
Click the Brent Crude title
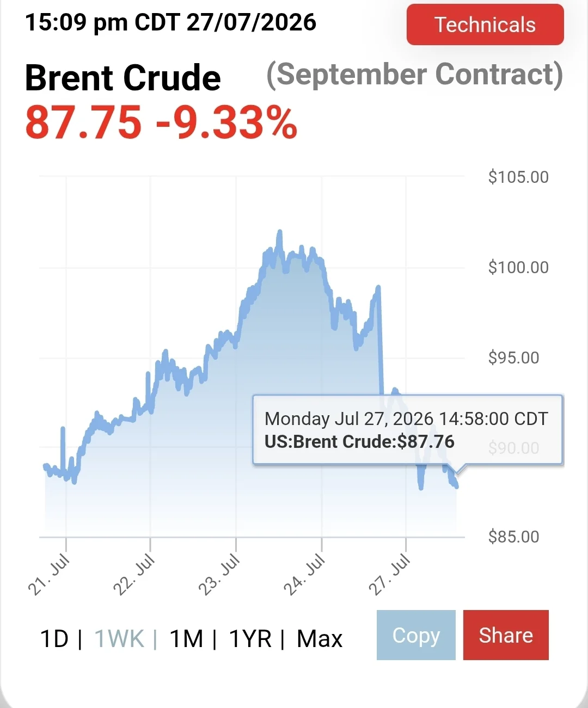pyautogui.click(x=123, y=77)
